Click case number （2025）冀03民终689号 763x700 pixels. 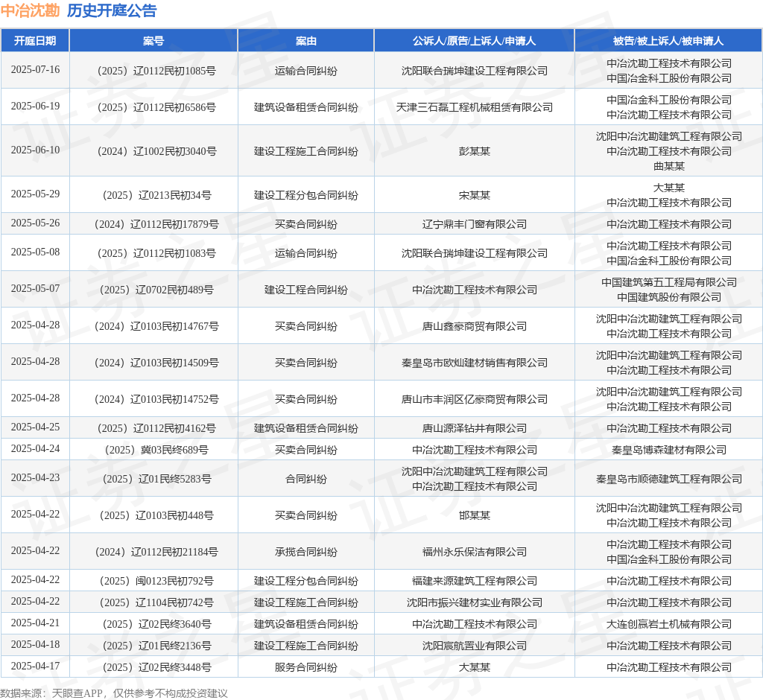click(x=156, y=450)
